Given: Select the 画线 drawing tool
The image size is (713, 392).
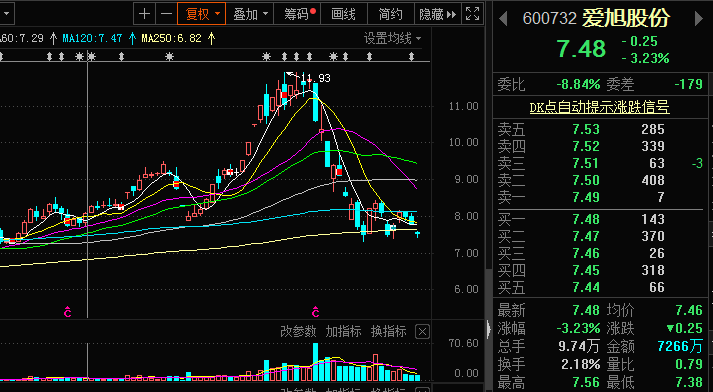Looking at the screenshot, I should tap(343, 14).
